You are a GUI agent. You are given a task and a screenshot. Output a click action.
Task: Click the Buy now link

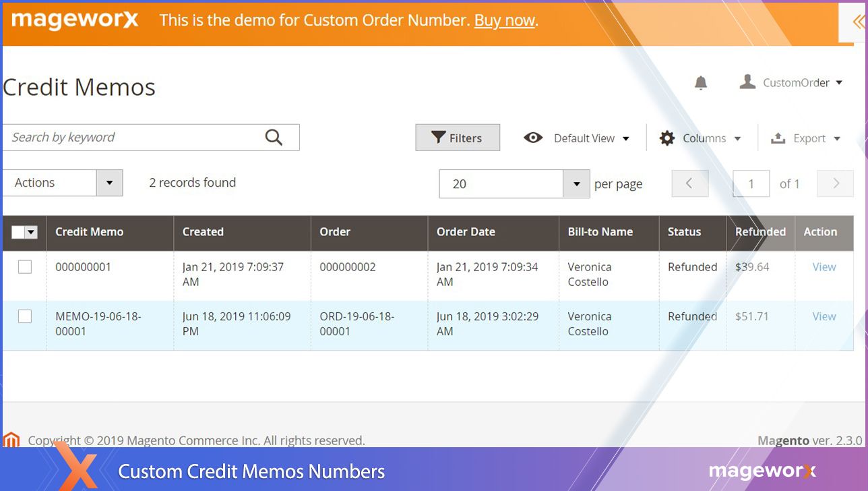[x=504, y=20]
